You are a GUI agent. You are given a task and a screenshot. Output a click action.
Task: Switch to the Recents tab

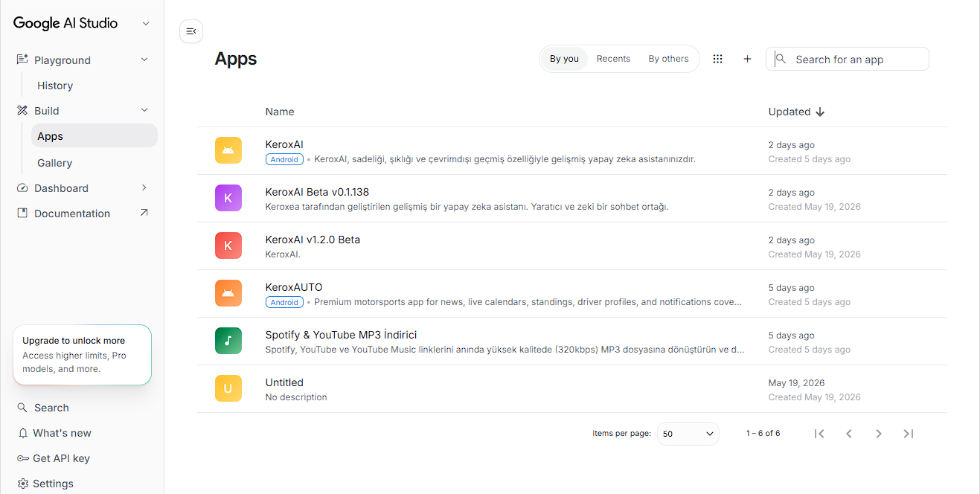[x=613, y=59]
